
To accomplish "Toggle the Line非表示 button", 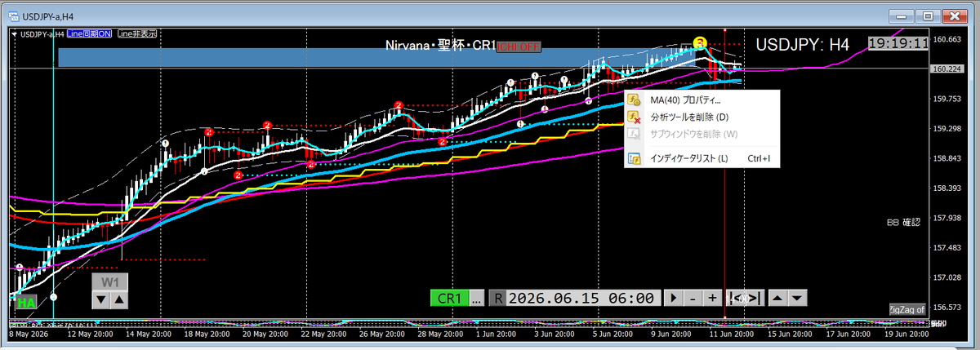I will point(137,33).
